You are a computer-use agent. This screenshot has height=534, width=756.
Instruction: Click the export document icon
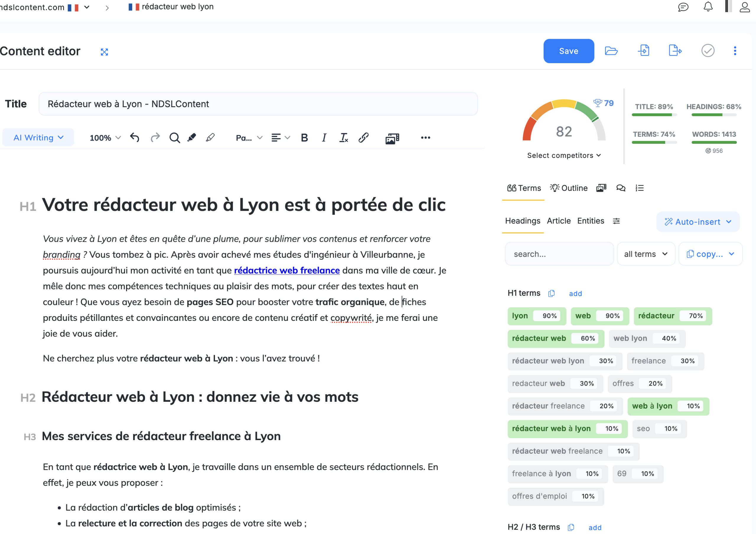tap(675, 51)
